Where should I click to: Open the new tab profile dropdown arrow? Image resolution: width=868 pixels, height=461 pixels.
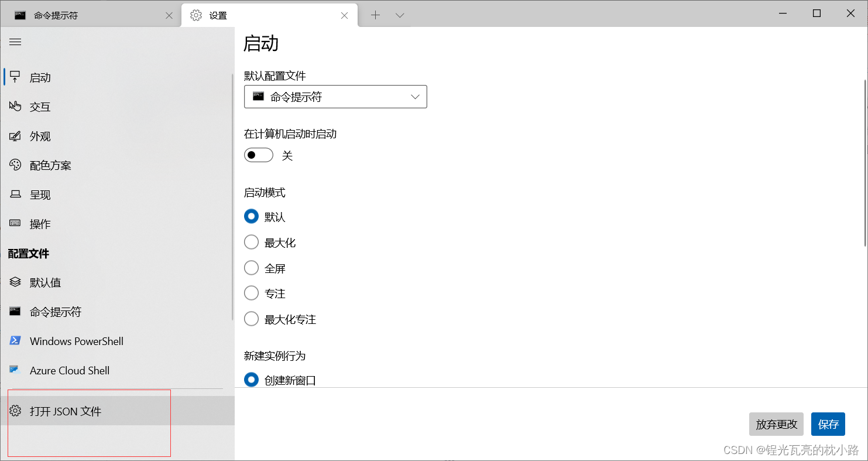click(x=400, y=15)
